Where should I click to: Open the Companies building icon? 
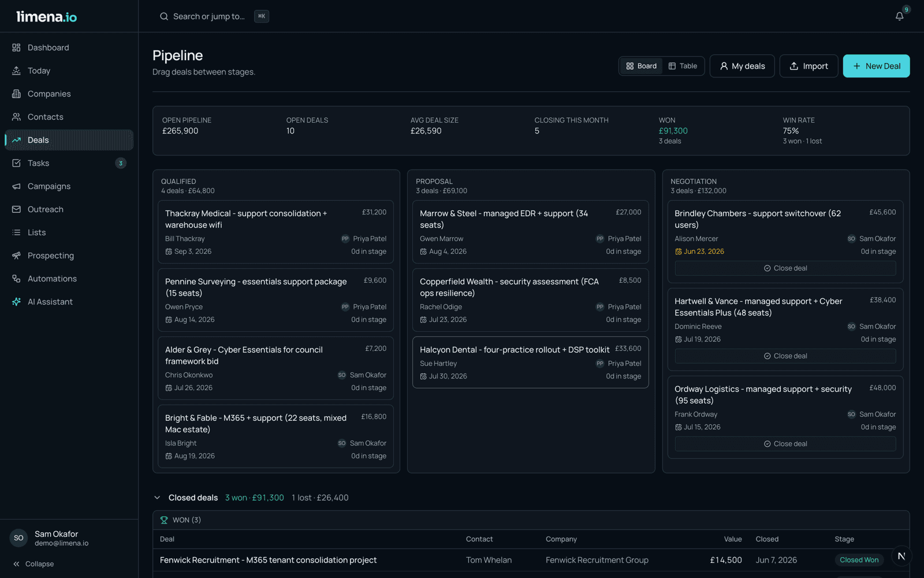click(16, 94)
